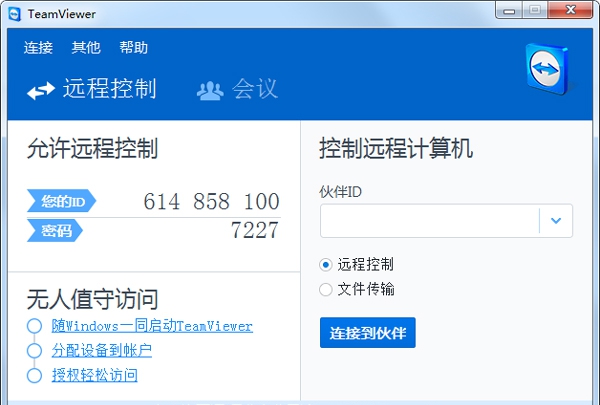This screenshot has height=405, width=600.
Task: Open the 随Windows一同启动TeamViewer link
Action: 152,326
